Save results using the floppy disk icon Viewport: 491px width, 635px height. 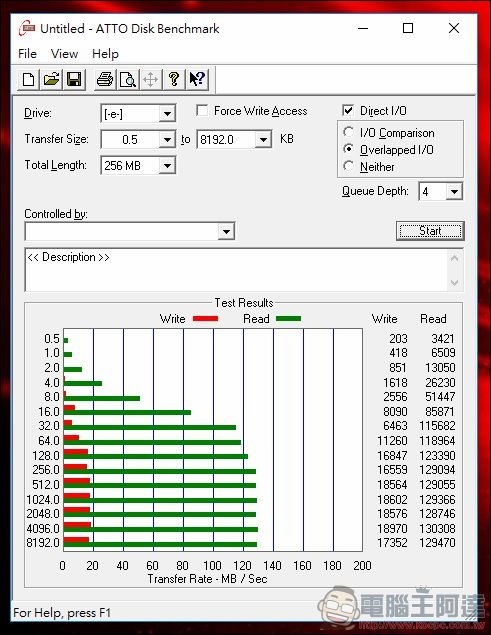[75, 79]
